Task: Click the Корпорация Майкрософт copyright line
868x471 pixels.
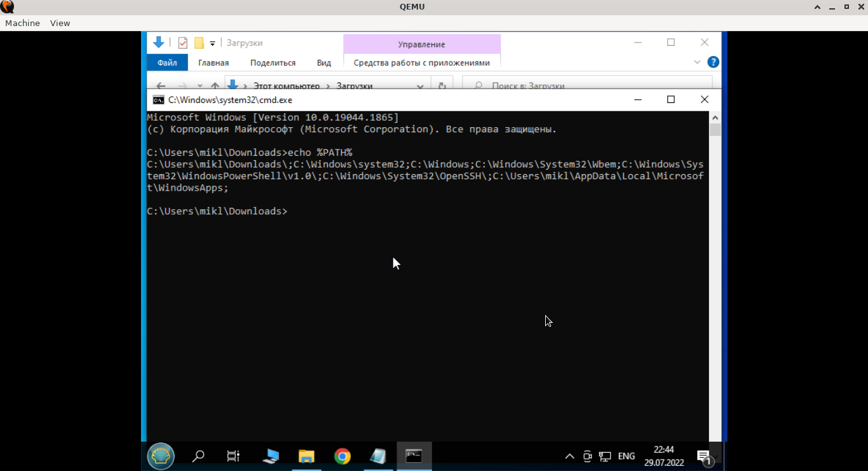Action: pos(351,129)
